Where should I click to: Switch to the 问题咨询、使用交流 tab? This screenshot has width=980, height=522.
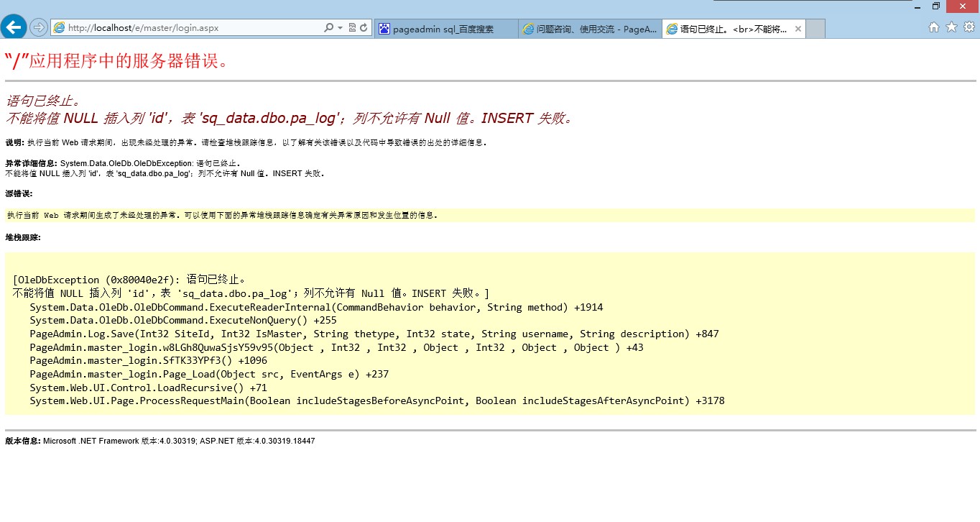pyautogui.click(x=589, y=29)
